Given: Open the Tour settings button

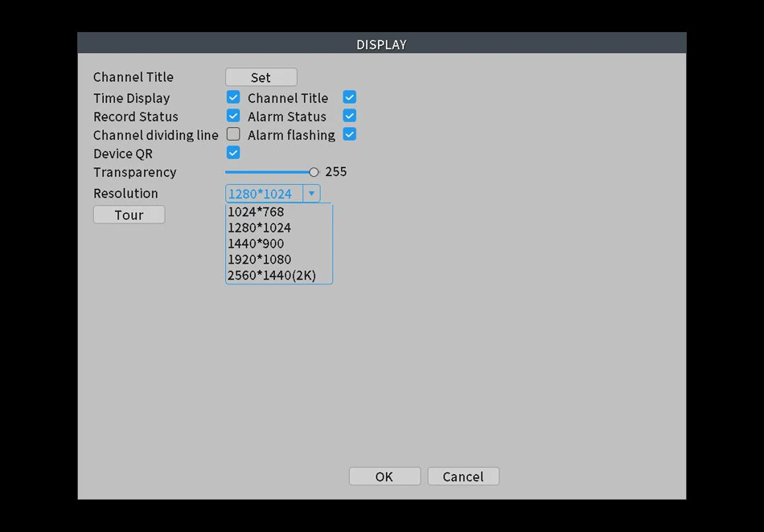Looking at the screenshot, I should [x=129, y=215].
